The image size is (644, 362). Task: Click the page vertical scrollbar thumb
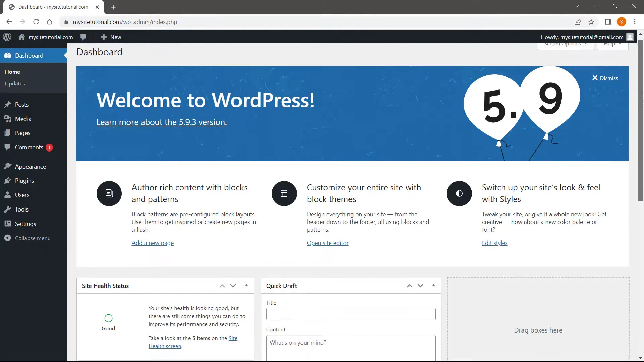click(x=640, y=120)
